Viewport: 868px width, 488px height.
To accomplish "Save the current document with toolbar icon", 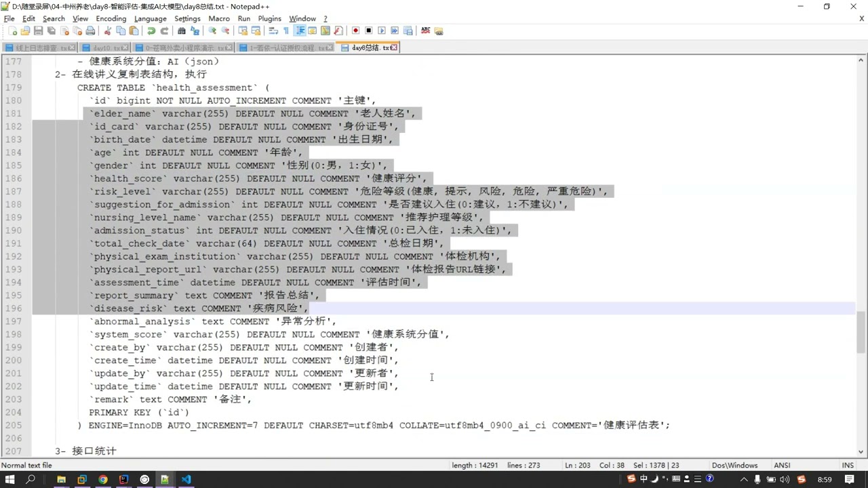I will click(x=38, y=31).
